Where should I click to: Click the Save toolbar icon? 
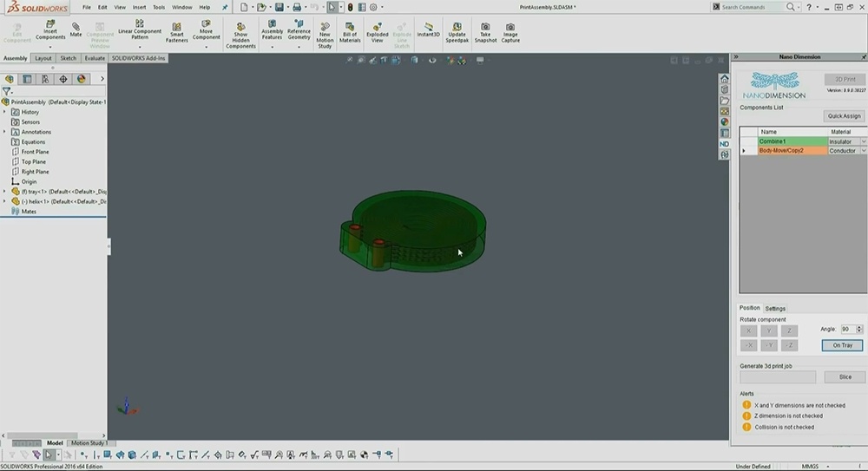click(279, 7)
